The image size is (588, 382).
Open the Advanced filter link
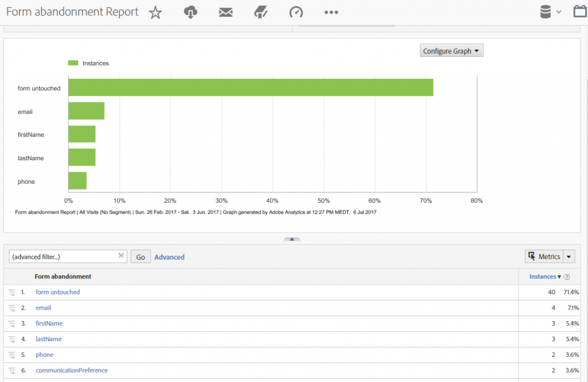pyautogui.click(x=169, y=257)
